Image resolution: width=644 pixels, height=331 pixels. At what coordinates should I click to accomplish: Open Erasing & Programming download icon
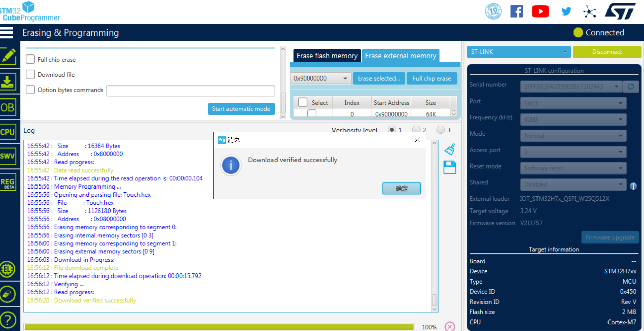(x=8, y=82)
